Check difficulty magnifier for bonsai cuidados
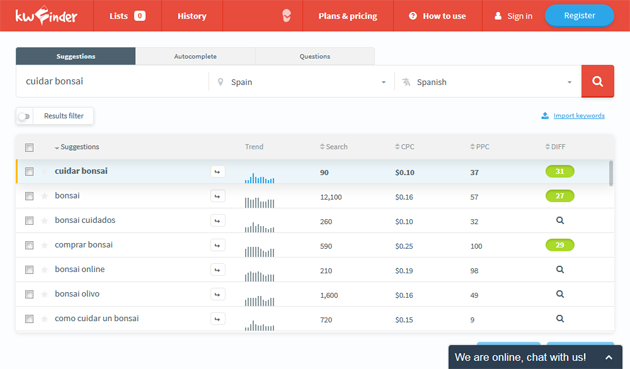The image size is (630, 369). 560,220
